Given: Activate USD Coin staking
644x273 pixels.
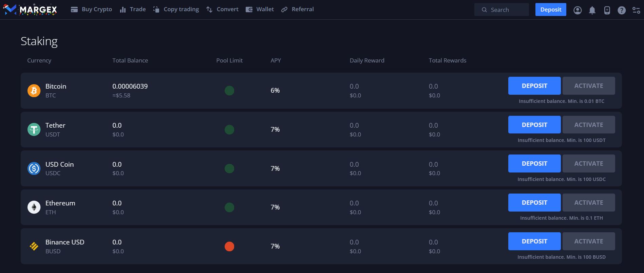Looking at the screenshot, I should 589,163.
